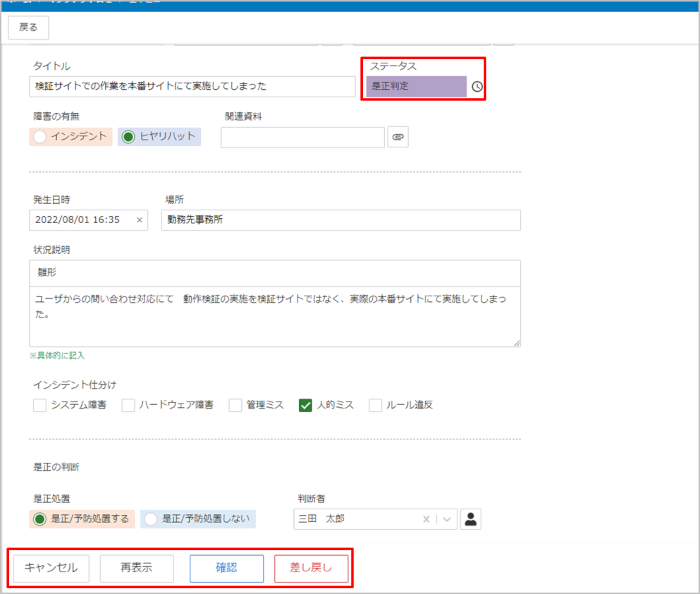The image size is (700, 594).
Task: Tick the システム障害 checkbox
Action: (x=40, y=405)
